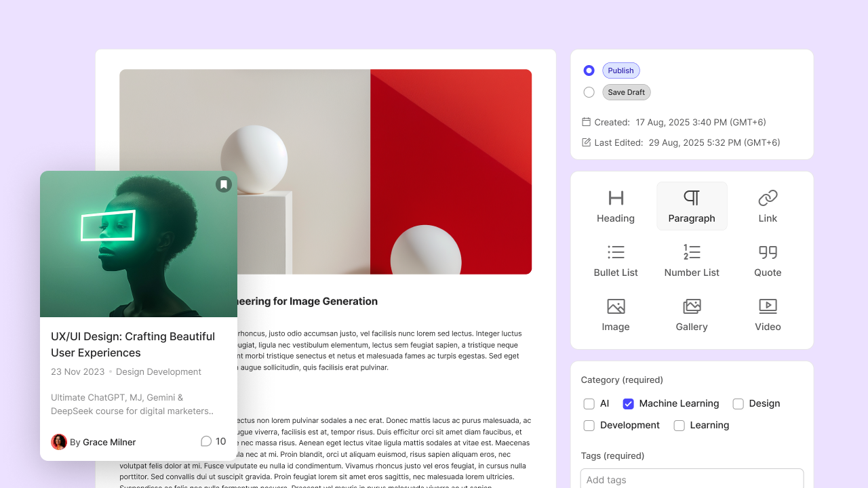Open comments via the speech bubble icon
The image size is (868, 488).
click(x=205, y=441)
